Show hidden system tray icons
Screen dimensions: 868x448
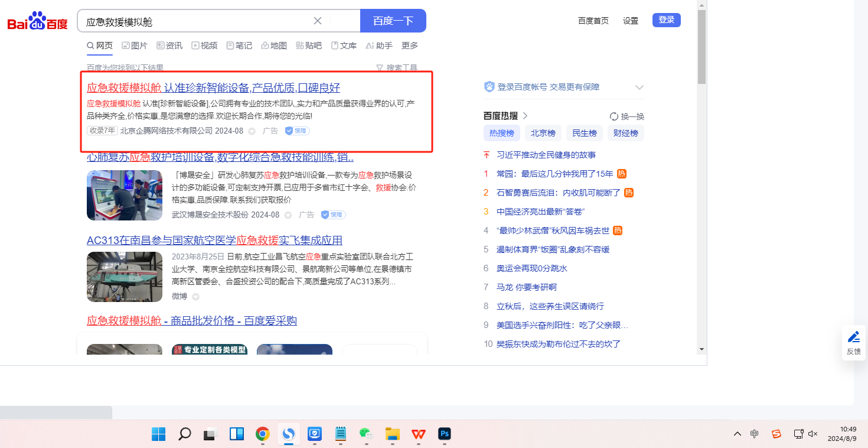click(737, 434)
